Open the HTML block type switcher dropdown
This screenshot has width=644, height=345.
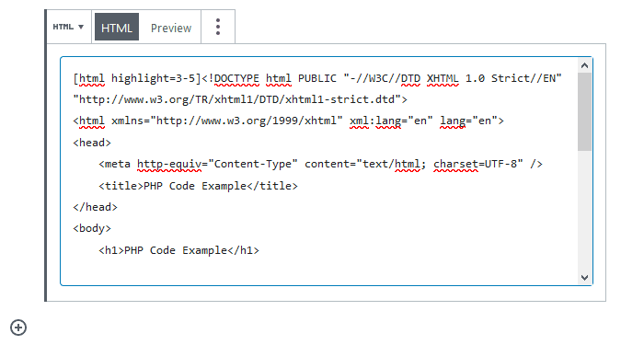(x=69, y=27)
